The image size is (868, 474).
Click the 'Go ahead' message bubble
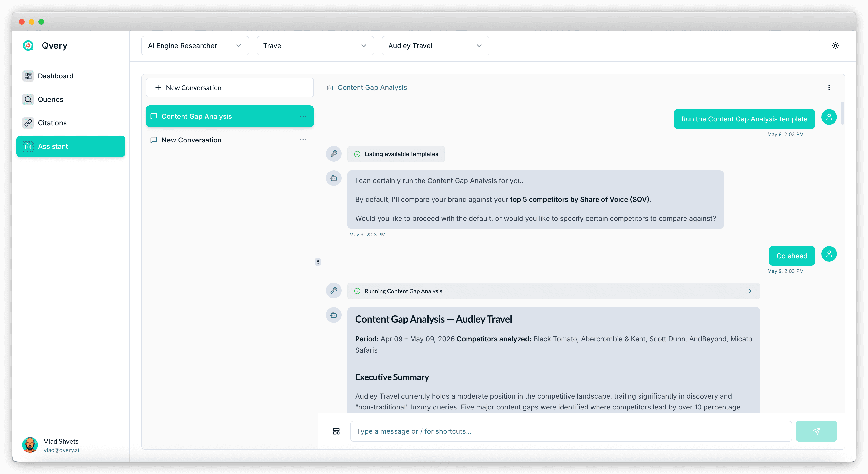point(792,256)
